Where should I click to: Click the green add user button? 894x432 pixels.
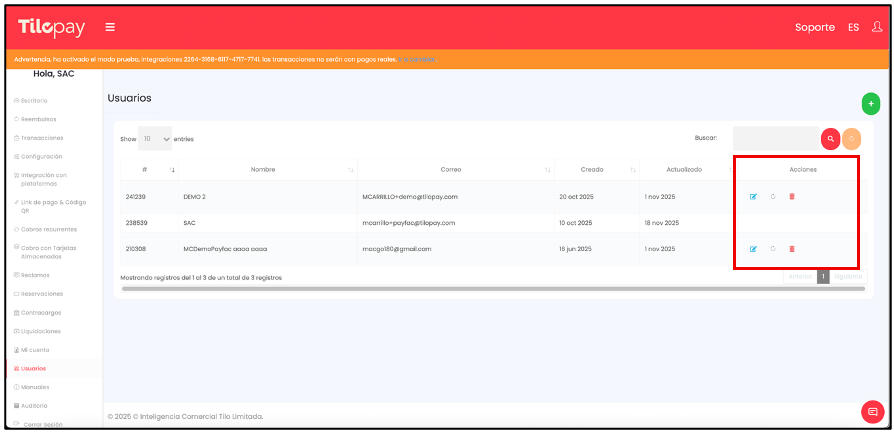pos(870,103)
